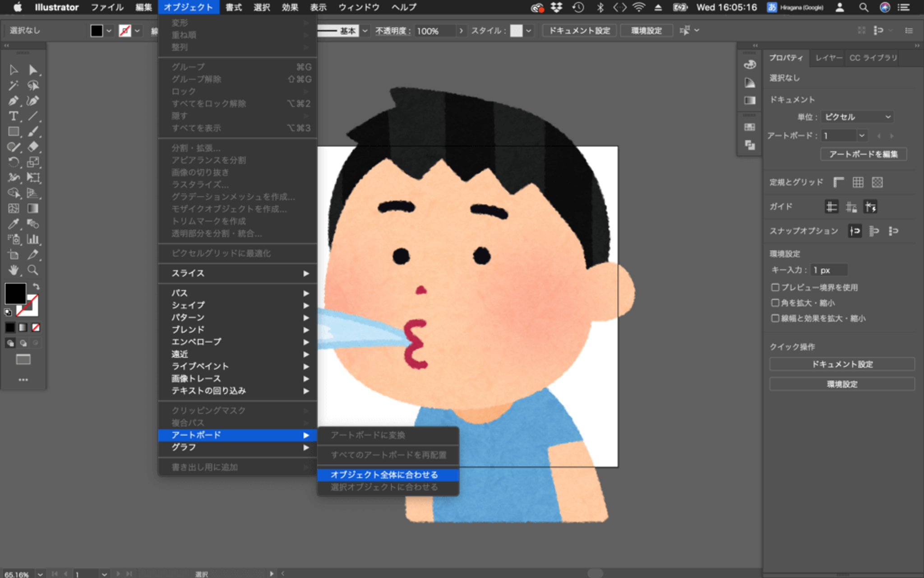Check 角を拡大・縮小

(776, 303)
